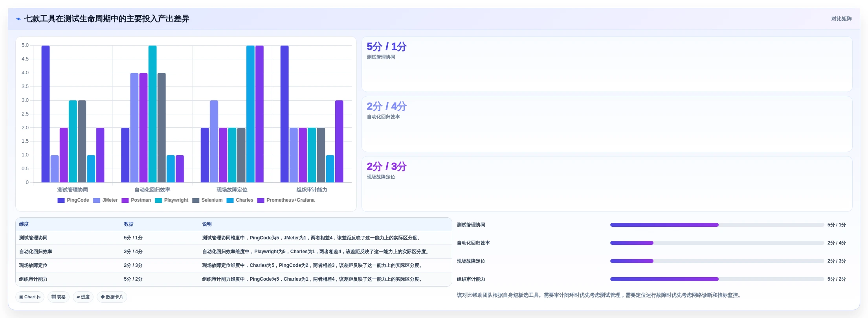Click the 自动化回归效率 x-axis label
The height and width of the screenshot is (318, 868).
(x=152, y=190)
